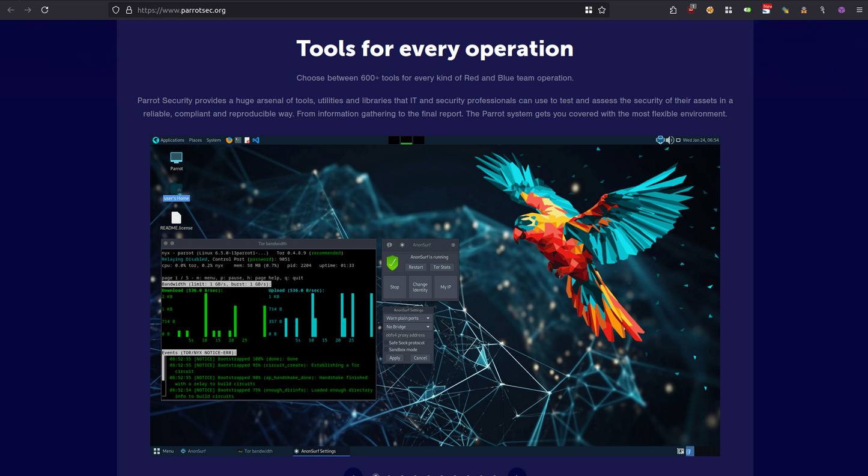Toggle the green JS switch extension
The width and height of the screenshot is (868, 476).
[747, 10]
